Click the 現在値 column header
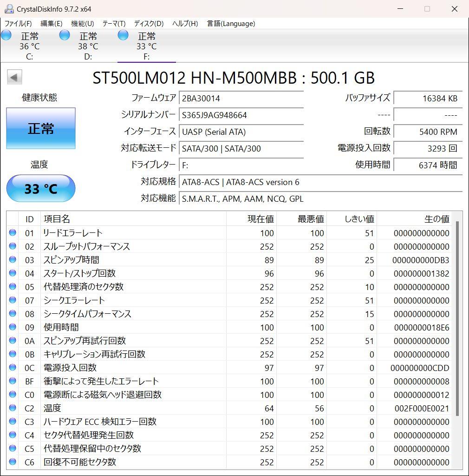The width and height of the screenshot is (469, 476). [251, 219]
